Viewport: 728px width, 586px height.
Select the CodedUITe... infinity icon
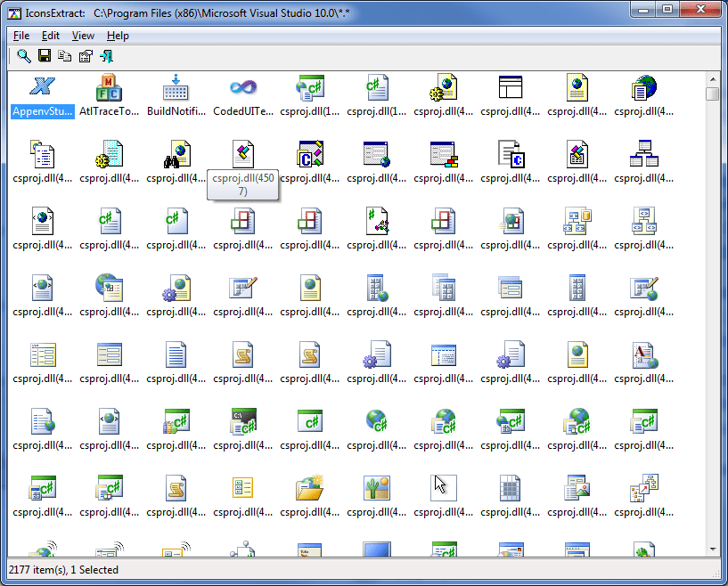[243, 86]
